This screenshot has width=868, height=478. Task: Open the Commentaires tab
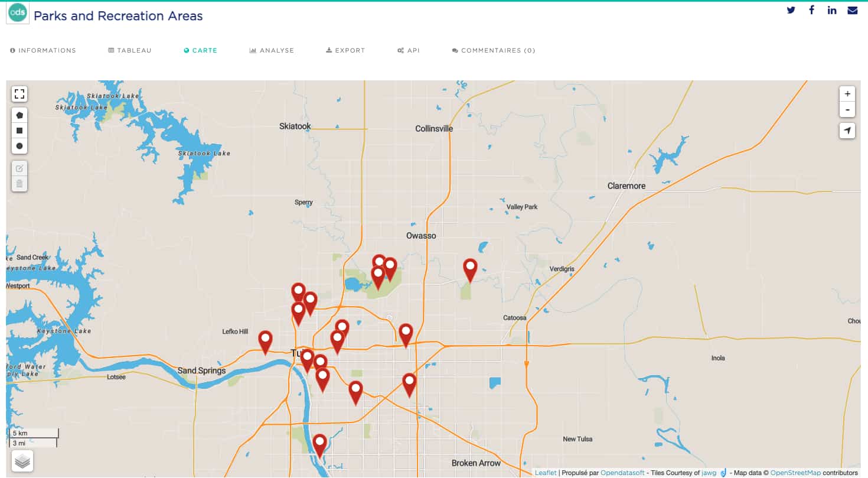tap(494, 51)
